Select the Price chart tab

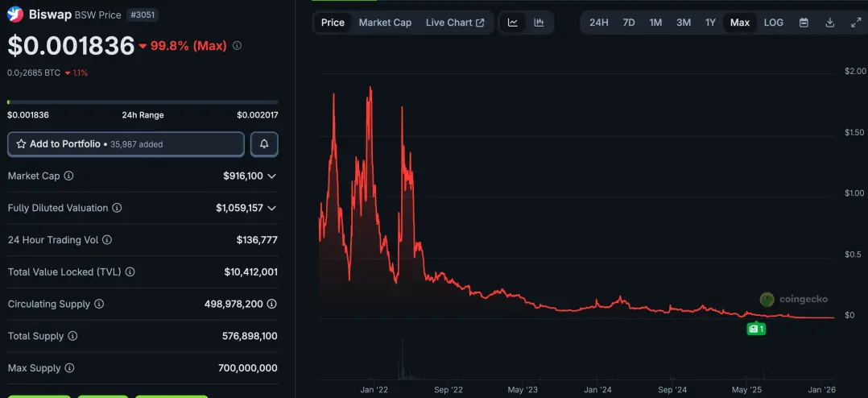click(333, 23)
